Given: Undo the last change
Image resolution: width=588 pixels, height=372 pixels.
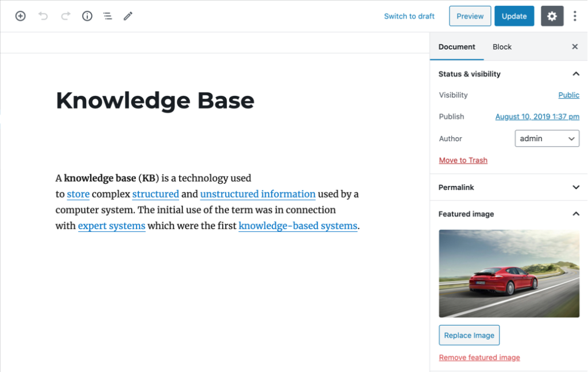Looking at the screenshot, I should pos(43,16).
